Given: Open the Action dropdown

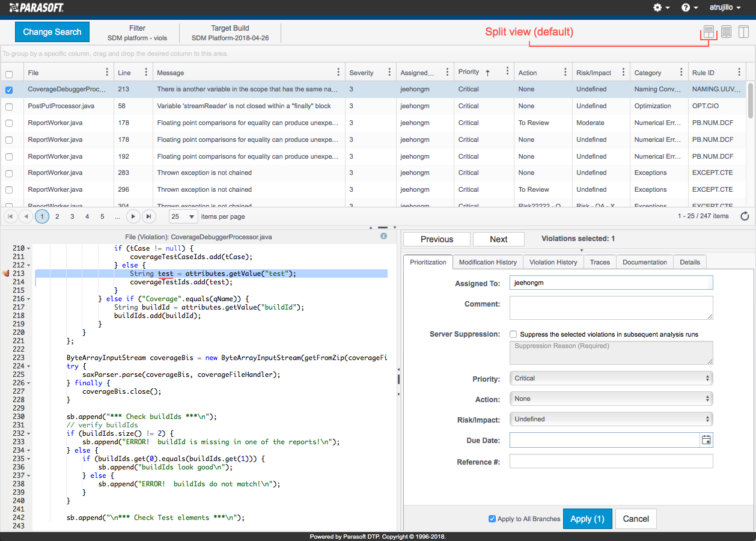Looking at the screenshot, I should (611, 399).
